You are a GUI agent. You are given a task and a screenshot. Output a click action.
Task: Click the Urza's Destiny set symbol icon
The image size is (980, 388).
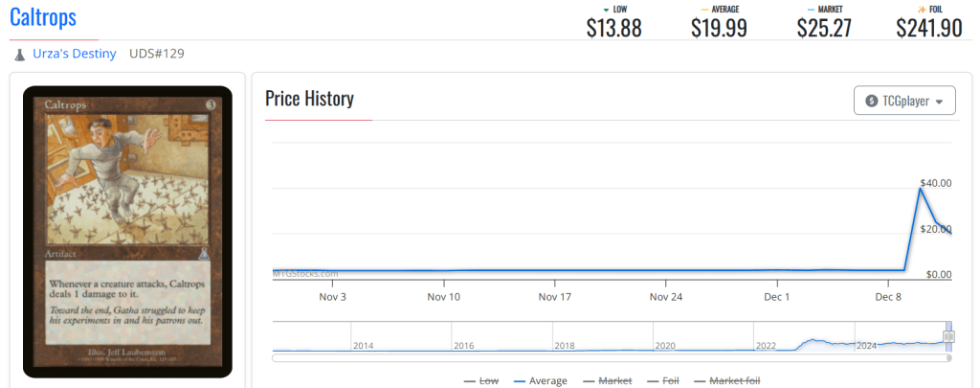click(19, 54)
